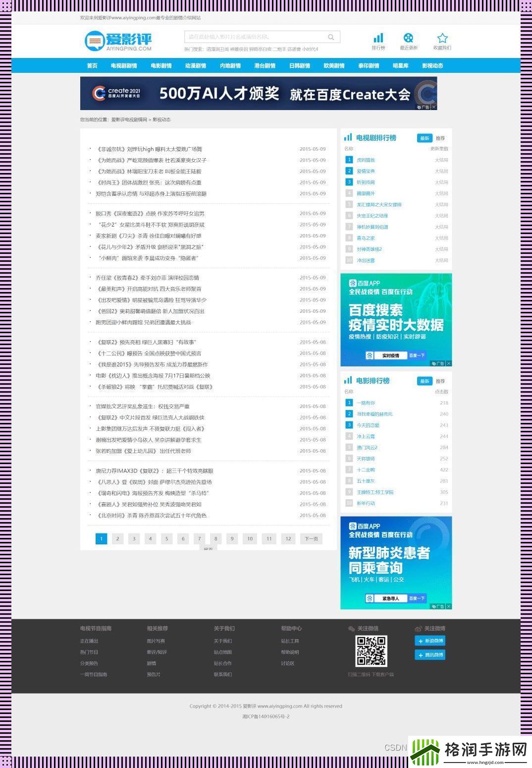Viewport: 532px width, 768px height.
Task: Switch the TV ranking panel to 推荐
Action: click(440, 137)
